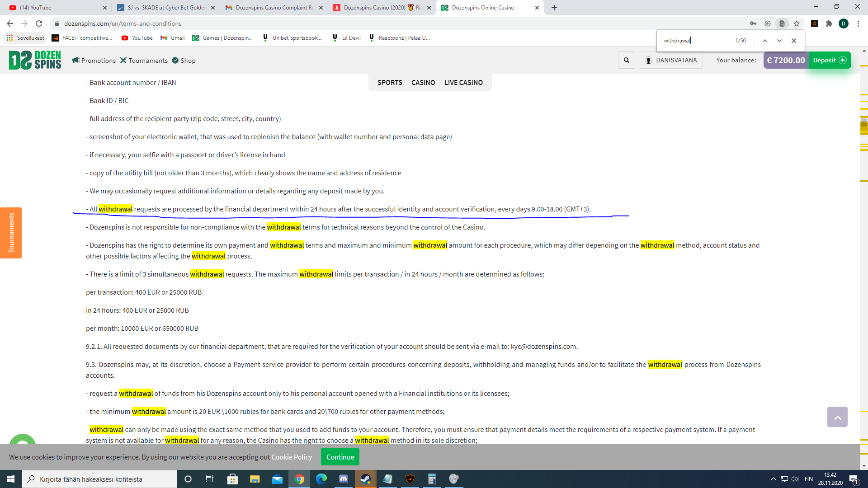Screen dimensions: 868x488
Task: Open the green chat bubble
Action: pyautogui.click(x=23, y=439)
